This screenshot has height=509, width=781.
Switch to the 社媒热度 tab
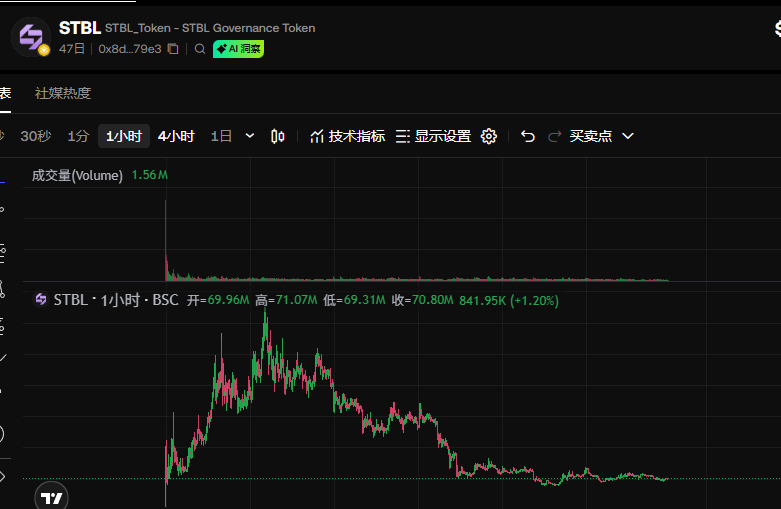point(63,93)
